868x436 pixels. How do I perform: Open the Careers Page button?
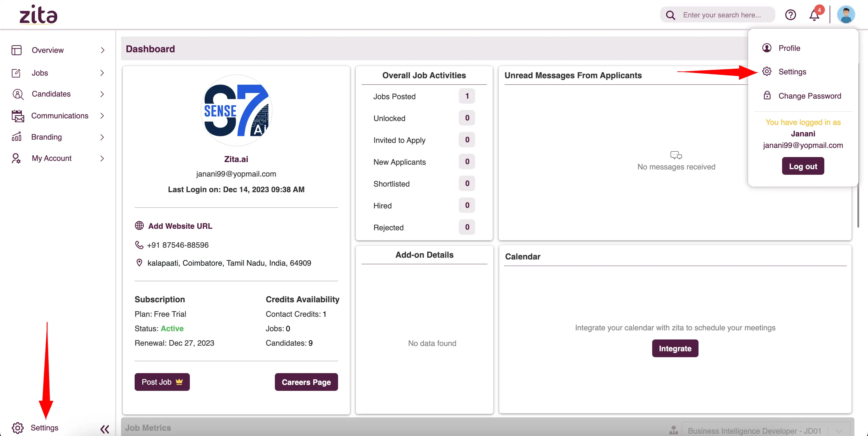coord(306,382)
